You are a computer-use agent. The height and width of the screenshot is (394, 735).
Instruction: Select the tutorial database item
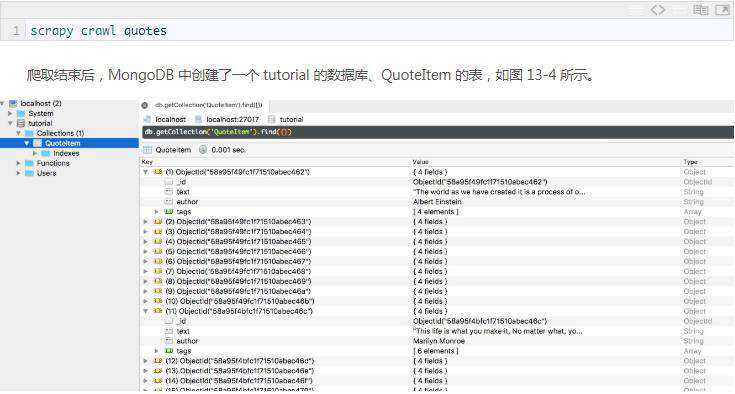(40, 123)
